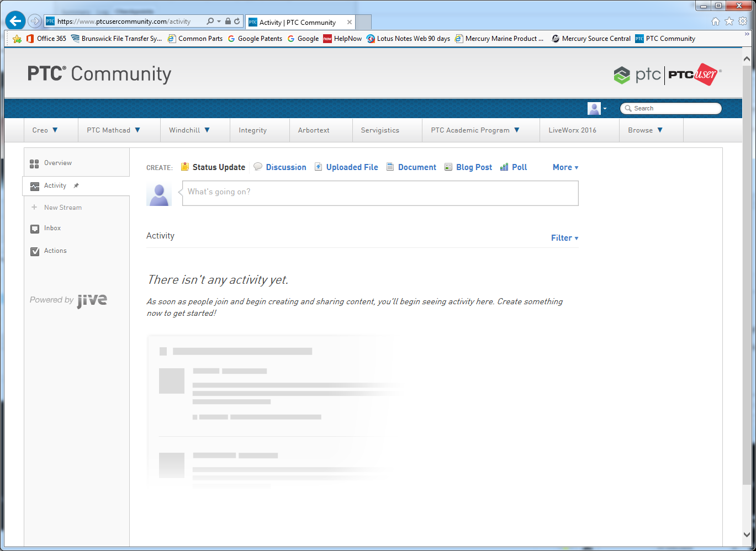Create a new Blog Post
756x551 pixels.
[x=468, y=167]
